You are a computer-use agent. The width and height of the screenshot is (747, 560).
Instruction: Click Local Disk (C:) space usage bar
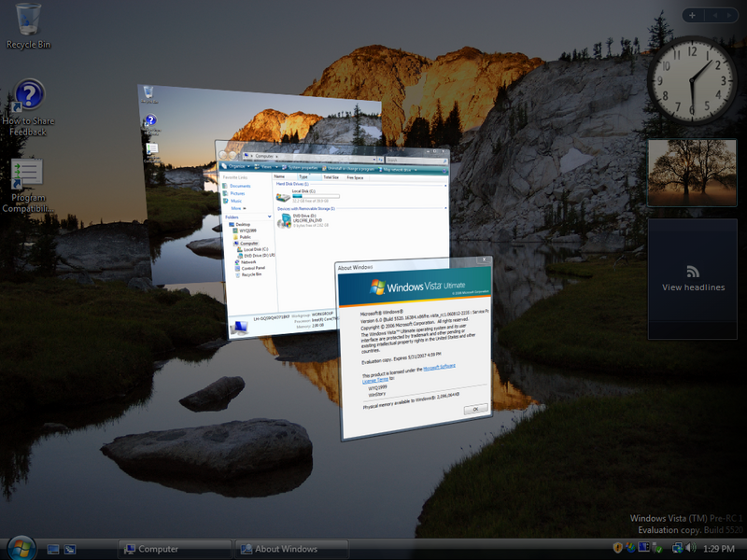[x=316, y=196]
